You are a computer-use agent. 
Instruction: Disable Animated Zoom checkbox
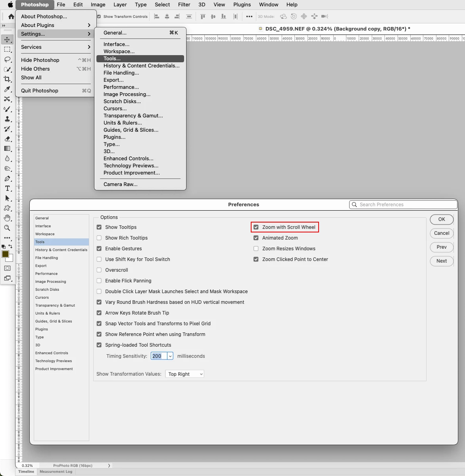pos(256,238)
